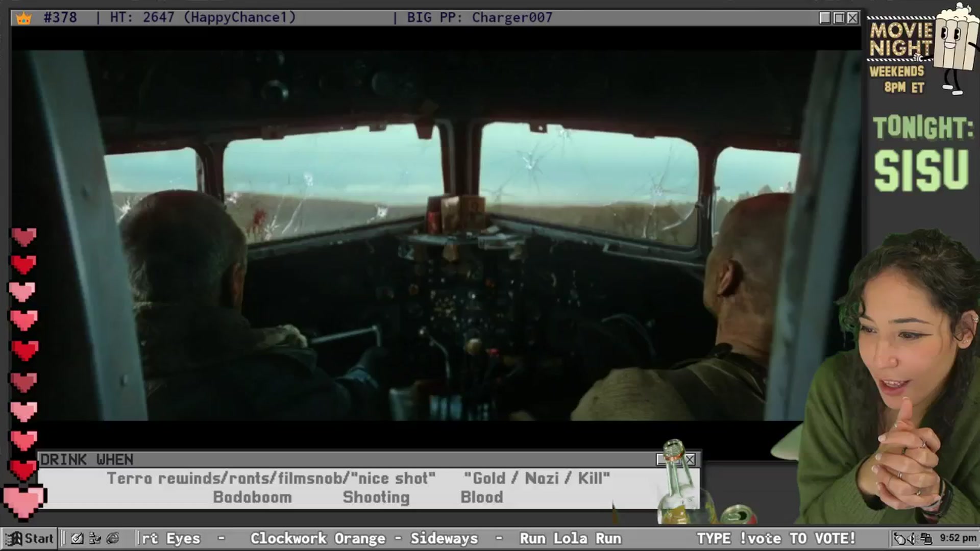Image resolution: width=980 pixels, height=551 pixels.
Task: Click the "Gold / Nazi / Kill" rule
Action: (x=537, y=479)
